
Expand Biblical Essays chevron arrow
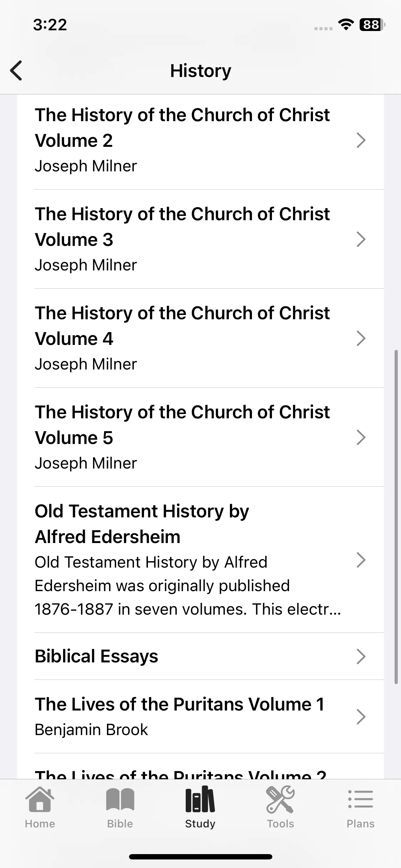pos(361,656)
